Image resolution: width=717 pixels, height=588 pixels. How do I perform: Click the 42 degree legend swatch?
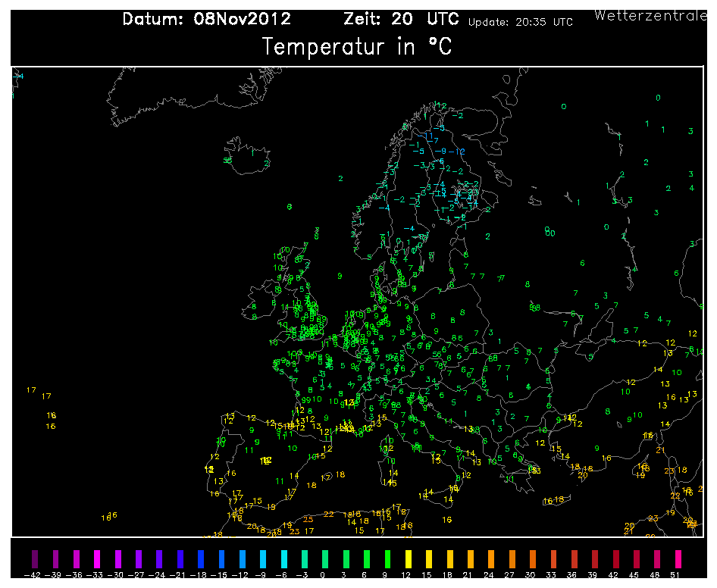point(616,559)
